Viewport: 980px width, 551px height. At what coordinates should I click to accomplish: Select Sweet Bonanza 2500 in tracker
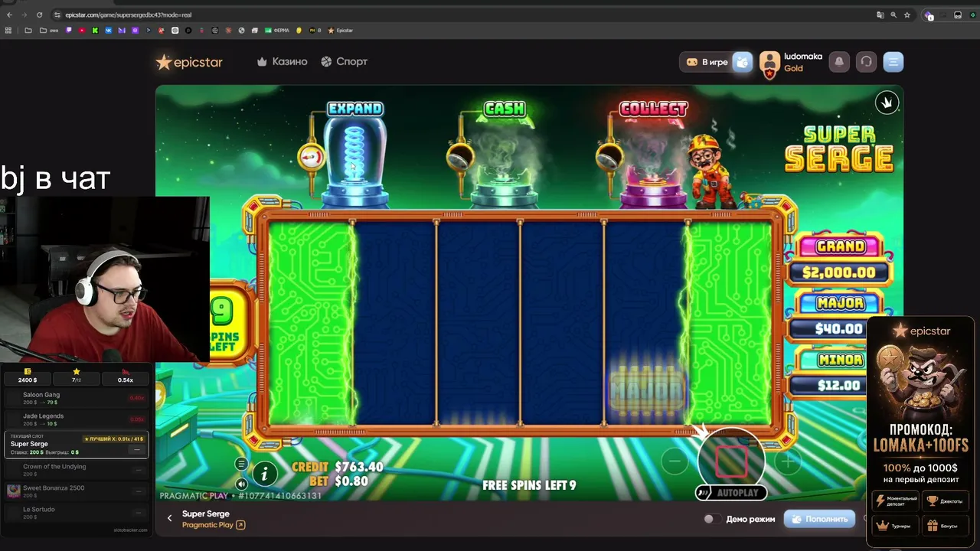(75, 491)
